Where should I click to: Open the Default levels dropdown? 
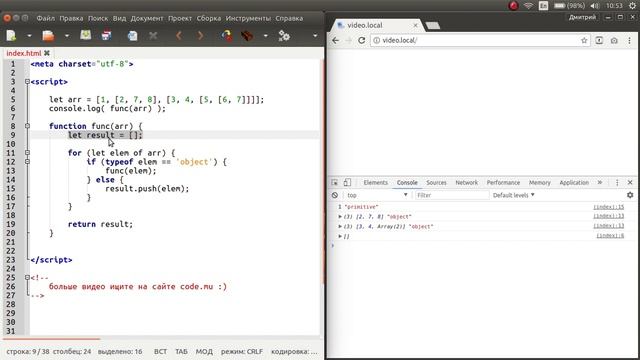click(513, 195)
